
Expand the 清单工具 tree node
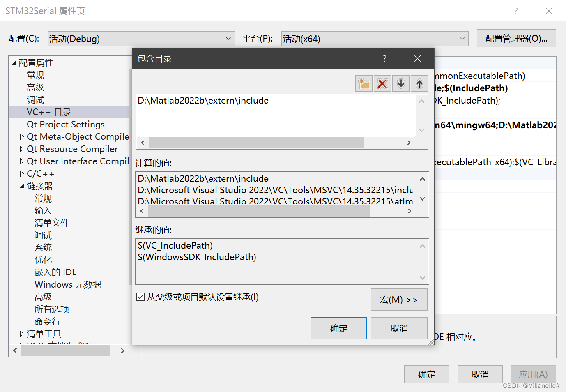(x=22, y=334)
